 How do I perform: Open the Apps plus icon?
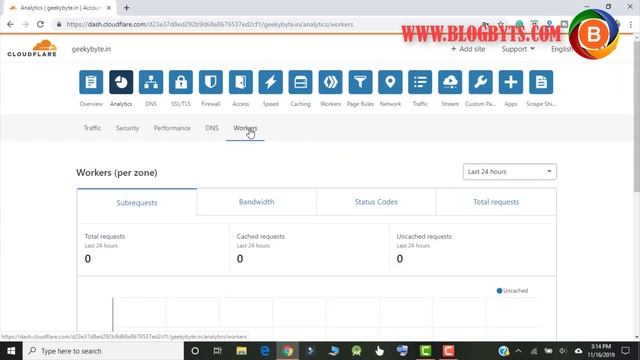[511, 82]
